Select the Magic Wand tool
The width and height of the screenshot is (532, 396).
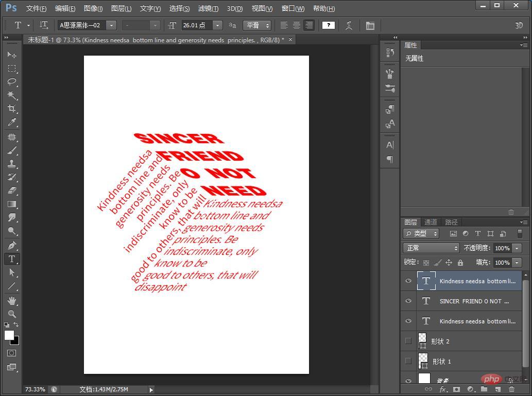click(x=12, y=95)
